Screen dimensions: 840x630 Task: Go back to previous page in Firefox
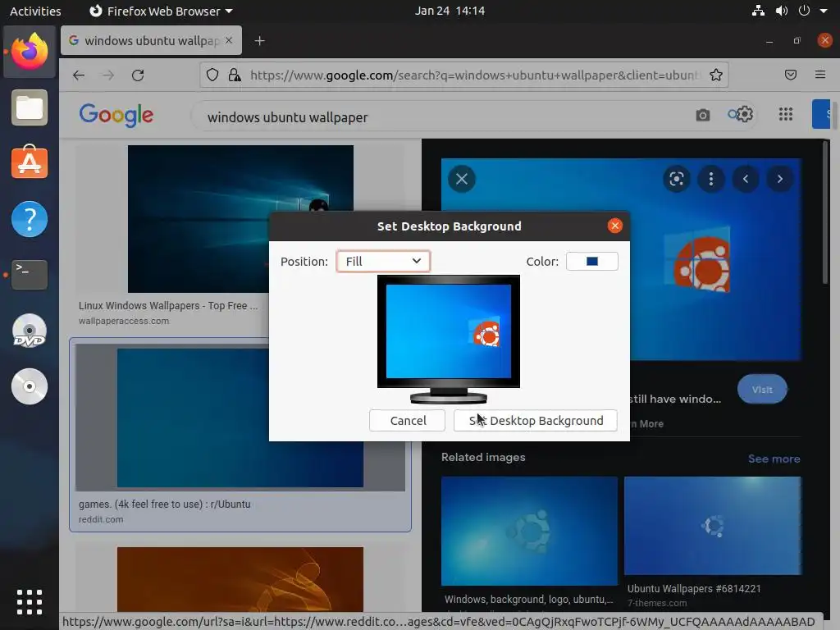(x=79, y=75)
